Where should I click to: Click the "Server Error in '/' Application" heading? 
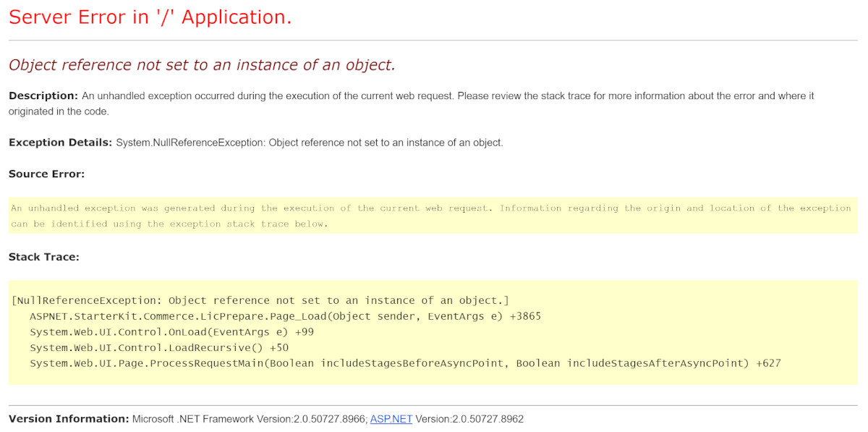click(x=150, y=17)
